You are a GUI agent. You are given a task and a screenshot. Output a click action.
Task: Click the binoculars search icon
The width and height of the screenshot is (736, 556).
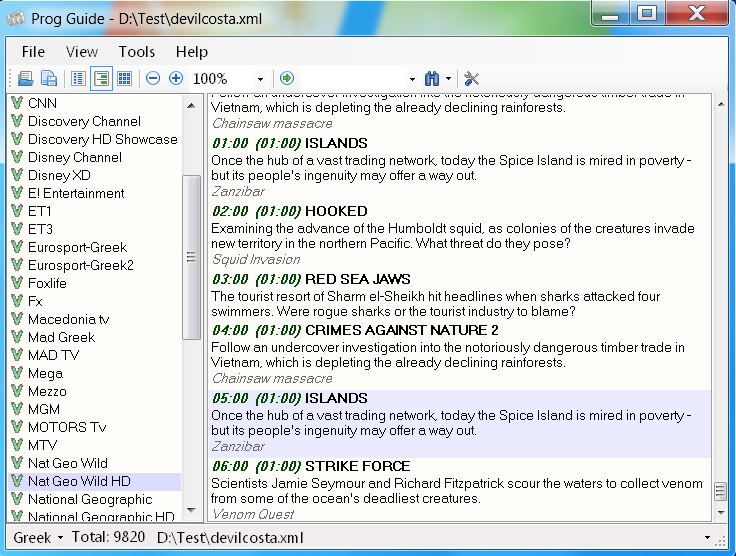pyautogui.click(x=432, y=78)
